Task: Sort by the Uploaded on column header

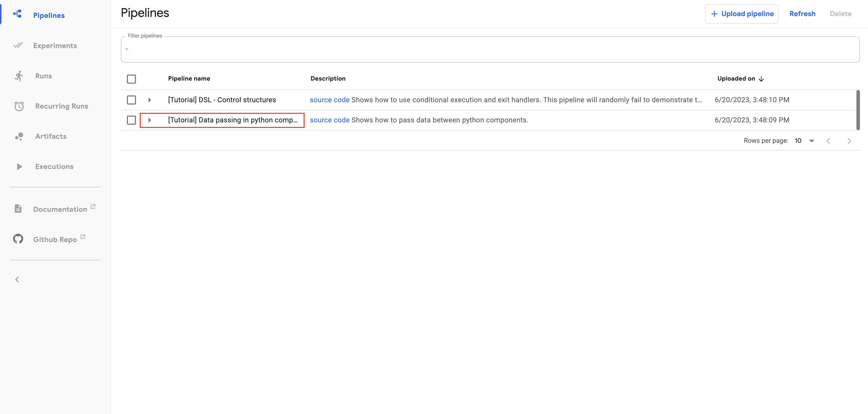Action: point(736,79)
